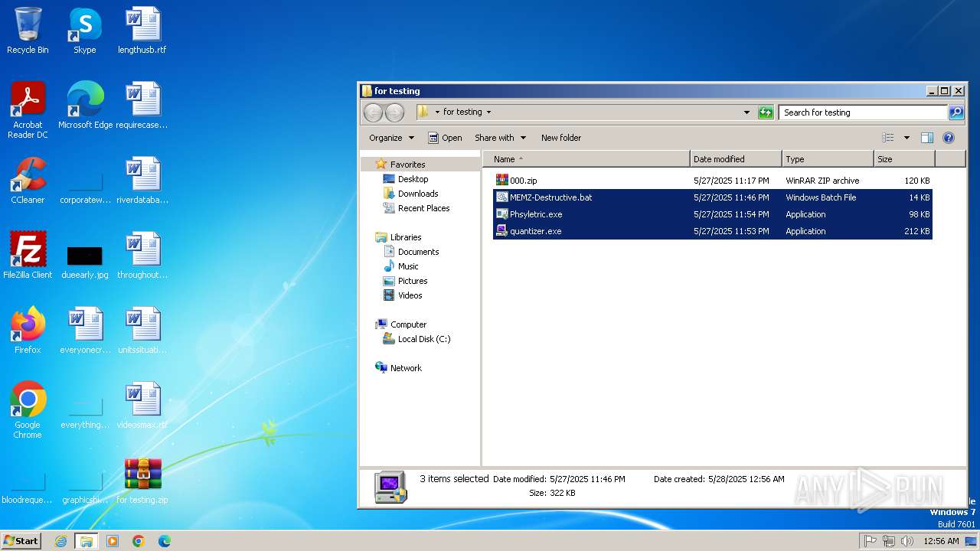Viewport: 980px width, 551px height.
Task: Expand the address bar history dropdown
Action: 747,112
